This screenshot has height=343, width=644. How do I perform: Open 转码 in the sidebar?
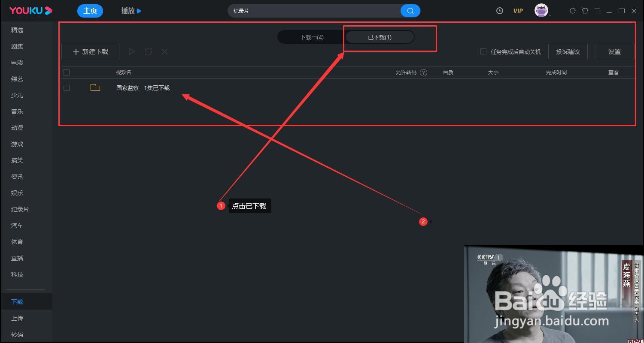(x=17, y=334)
